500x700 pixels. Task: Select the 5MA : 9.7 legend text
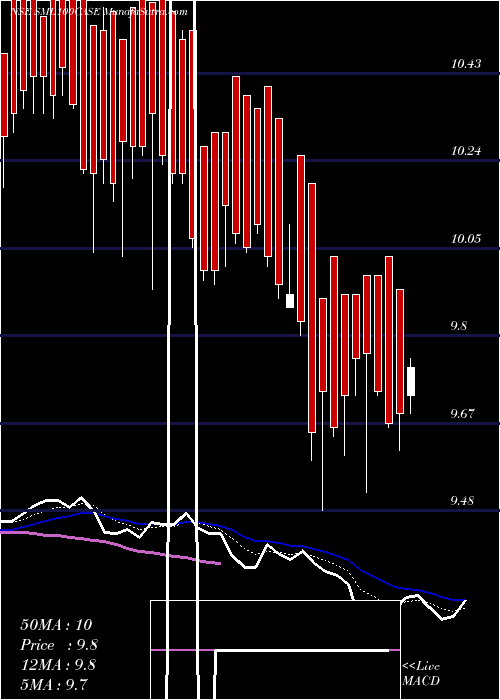(x=54, y=684)
